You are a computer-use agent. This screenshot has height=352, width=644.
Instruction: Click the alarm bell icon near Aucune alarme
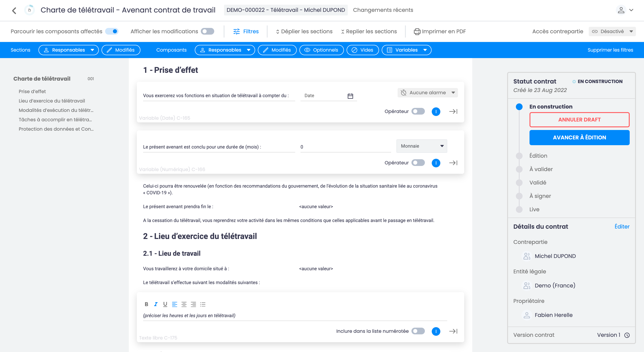pos(403,93)
